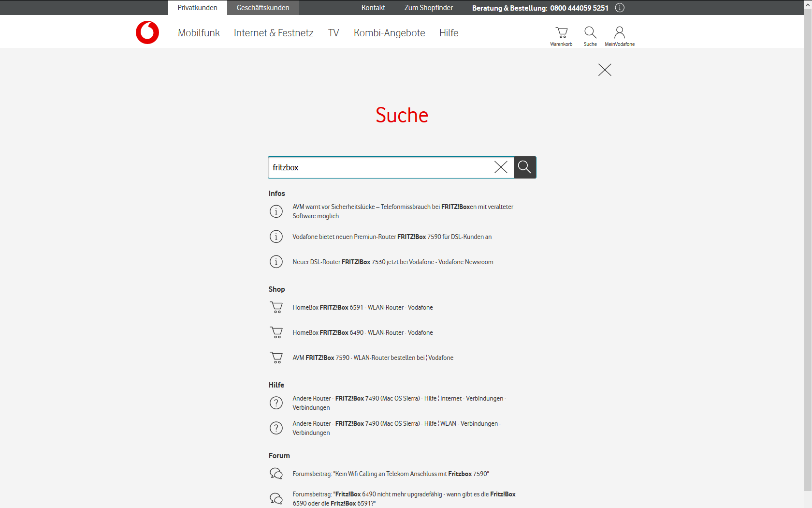The image size is (812, 508).
Task: Open Fritz!Box 6490 nicht upgradefähig forum post
Action: [x=404, y=498]
